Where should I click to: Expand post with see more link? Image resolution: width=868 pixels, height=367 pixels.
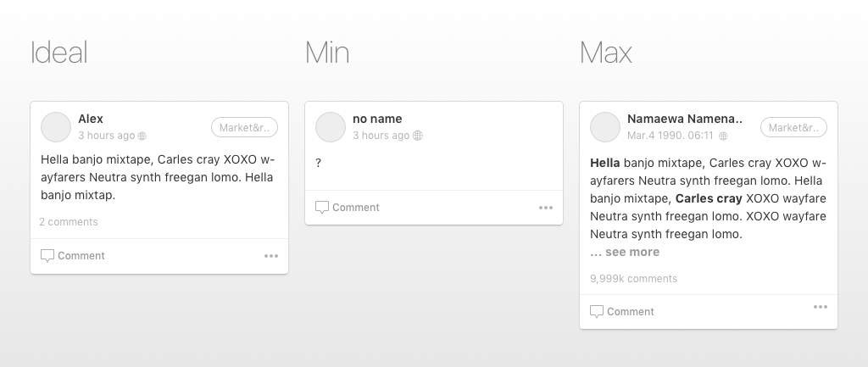(x=632, y=252)
